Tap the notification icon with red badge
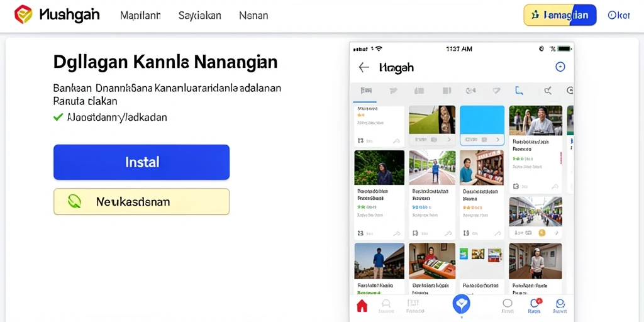This screenshot has height=322, width=644. point(535,304)
